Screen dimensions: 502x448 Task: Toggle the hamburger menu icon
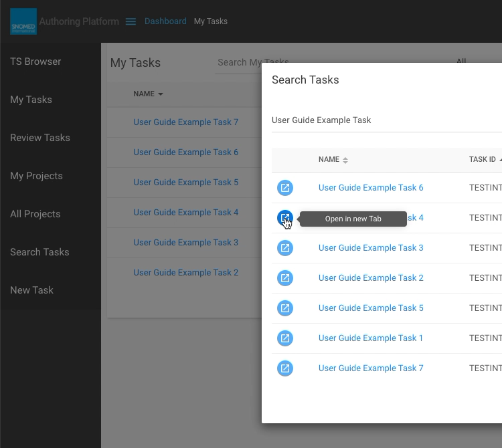point(131,21)
